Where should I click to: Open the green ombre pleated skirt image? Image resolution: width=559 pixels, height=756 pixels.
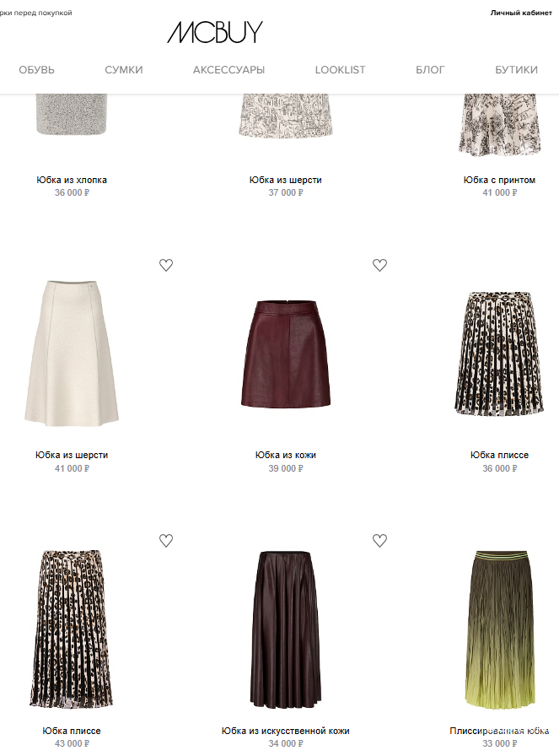click(x=500, y=629)
